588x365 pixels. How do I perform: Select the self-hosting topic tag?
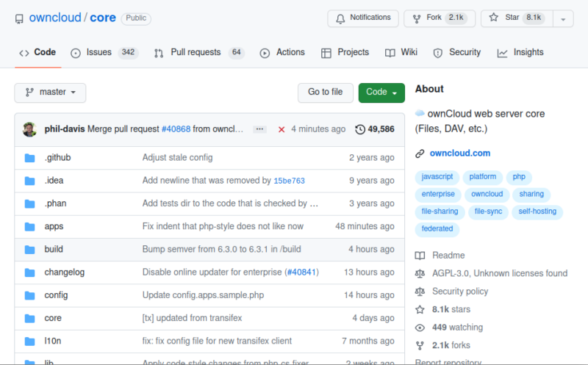point(537,212)
